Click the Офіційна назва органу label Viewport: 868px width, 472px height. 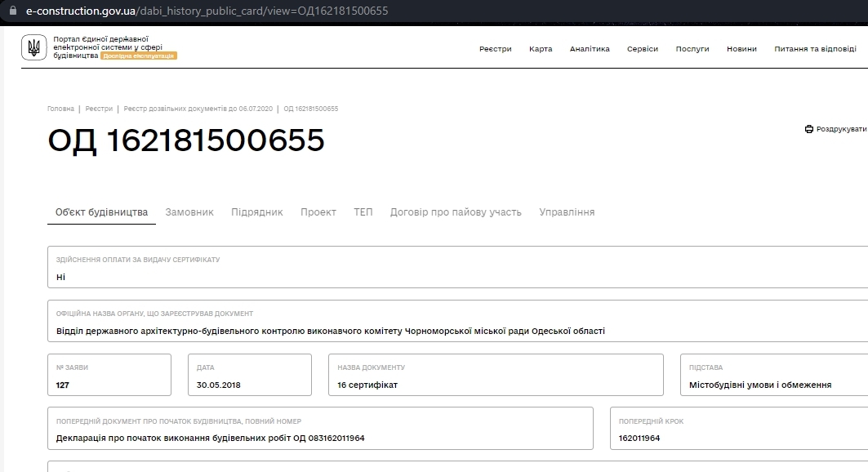coord(154,314)
